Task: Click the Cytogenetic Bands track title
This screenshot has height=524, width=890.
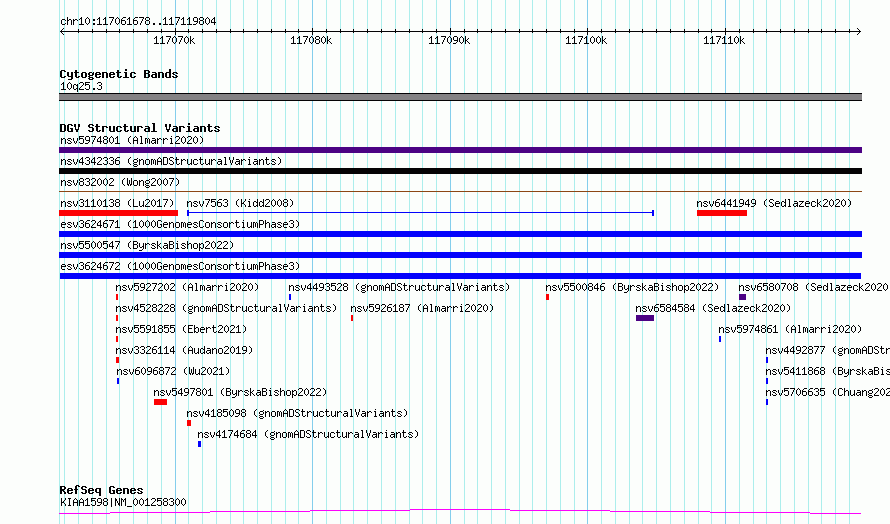Action: click(x=119, y=74)
